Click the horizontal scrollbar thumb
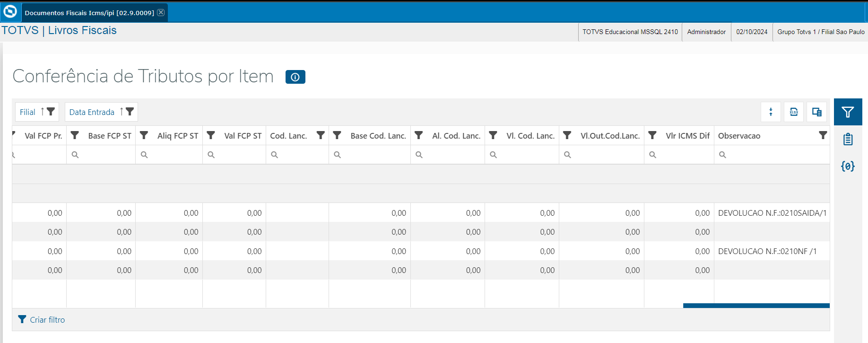The image size is (868, 343). coord(756,306)
